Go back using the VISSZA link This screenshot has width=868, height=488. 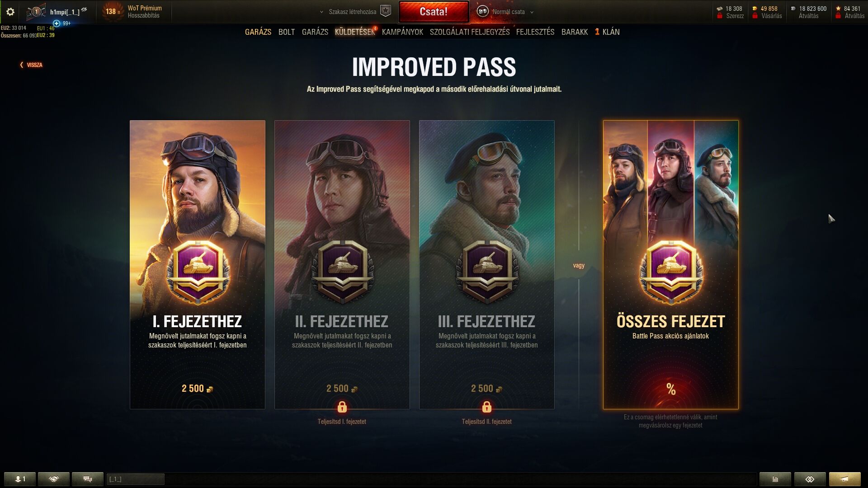(x=31, y=65)
